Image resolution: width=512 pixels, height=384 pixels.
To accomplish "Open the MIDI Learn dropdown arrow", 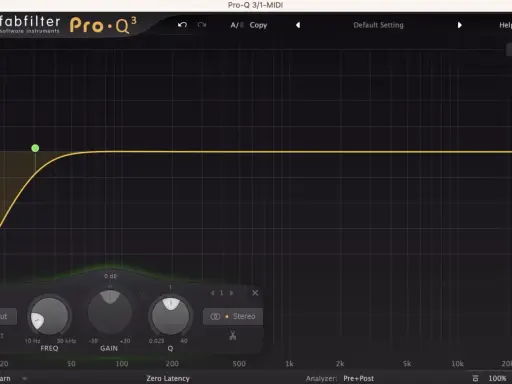I will (x=24, y=378).
